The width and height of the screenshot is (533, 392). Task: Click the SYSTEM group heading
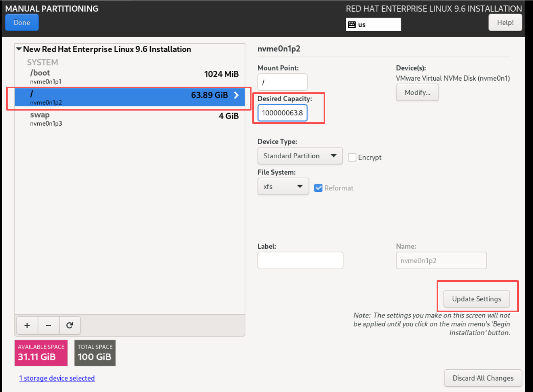(x=43, y=62)
